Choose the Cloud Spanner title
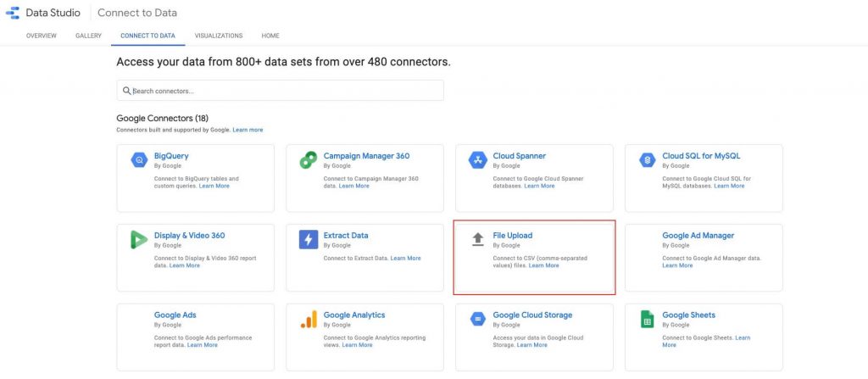868x379 pixels. pos(520,156)
